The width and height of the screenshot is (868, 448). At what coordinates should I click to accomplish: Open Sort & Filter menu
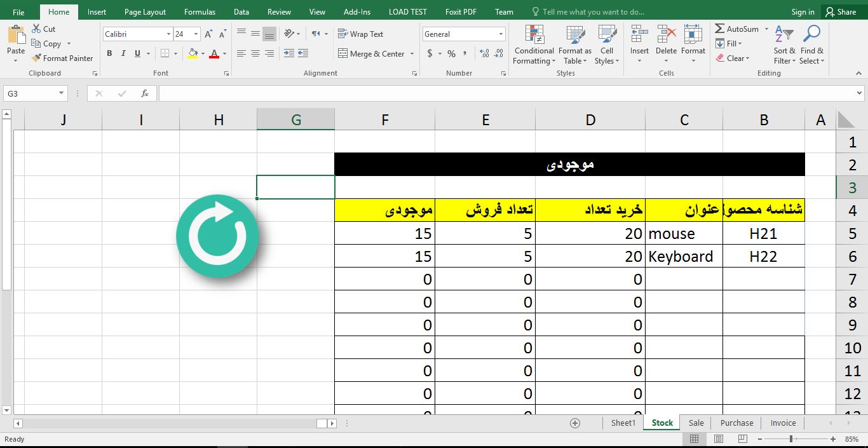(785, 44)
